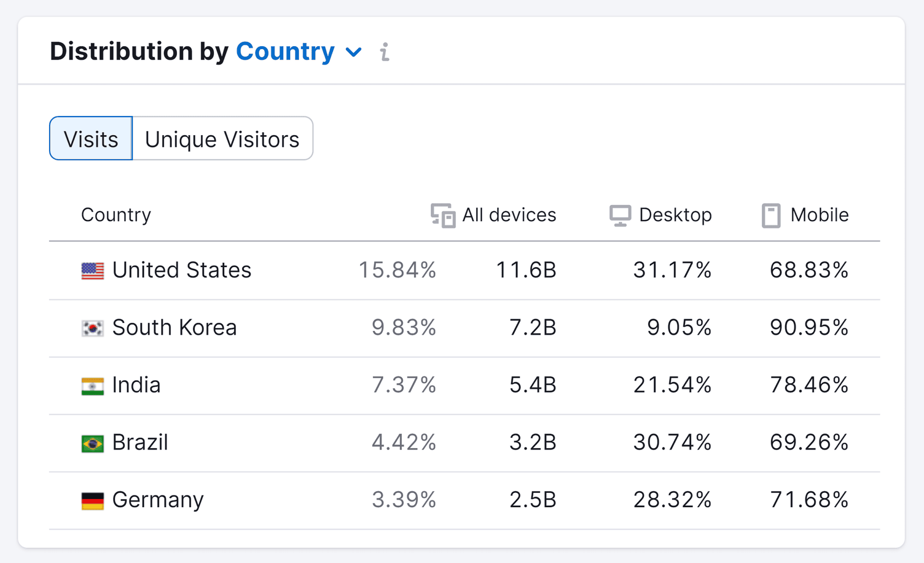Select the United States row name

181,270
